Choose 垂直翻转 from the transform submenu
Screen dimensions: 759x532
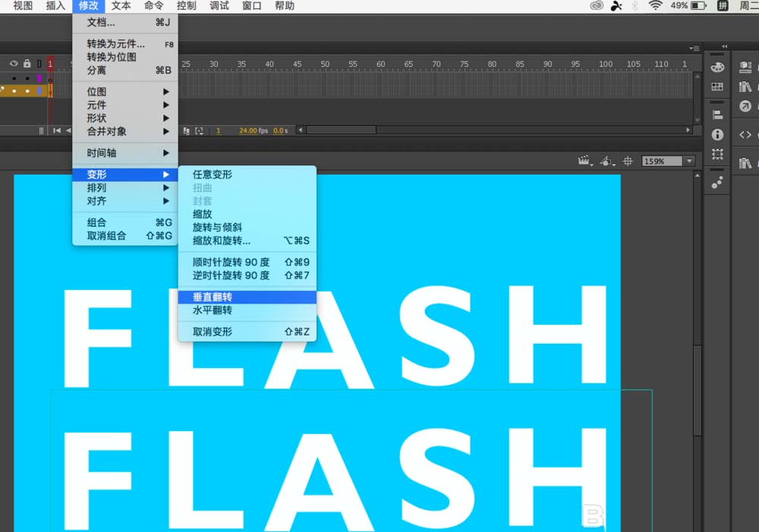(247, 297)
